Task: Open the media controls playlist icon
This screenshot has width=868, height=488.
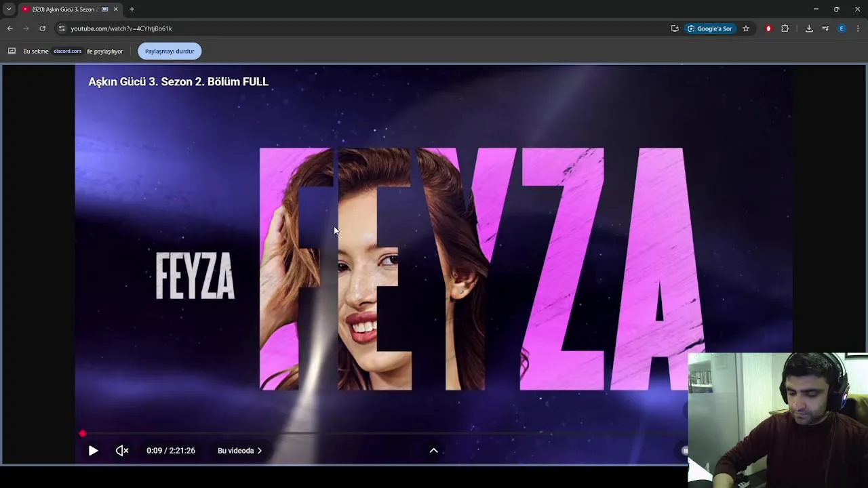Action: click(x=825, y=28)
